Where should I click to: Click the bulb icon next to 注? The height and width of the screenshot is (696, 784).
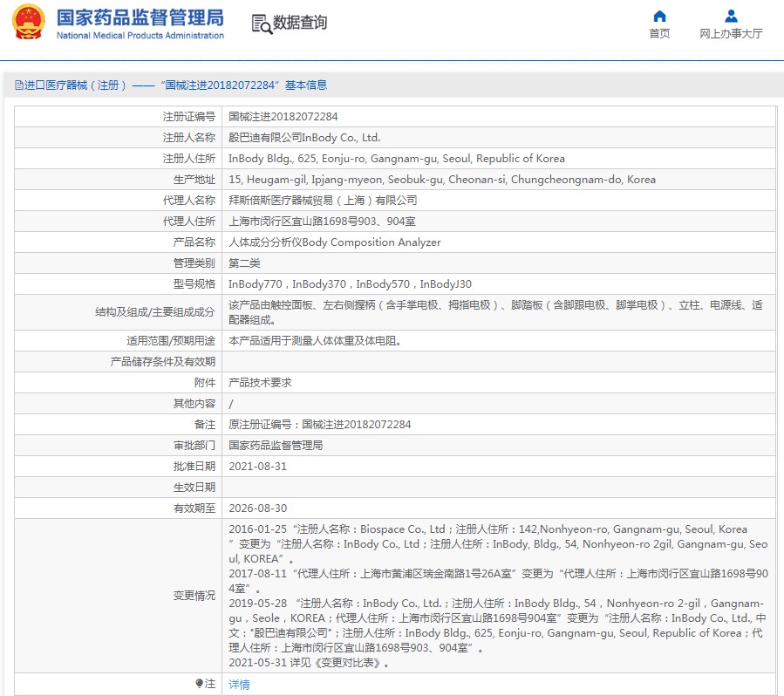199,683
